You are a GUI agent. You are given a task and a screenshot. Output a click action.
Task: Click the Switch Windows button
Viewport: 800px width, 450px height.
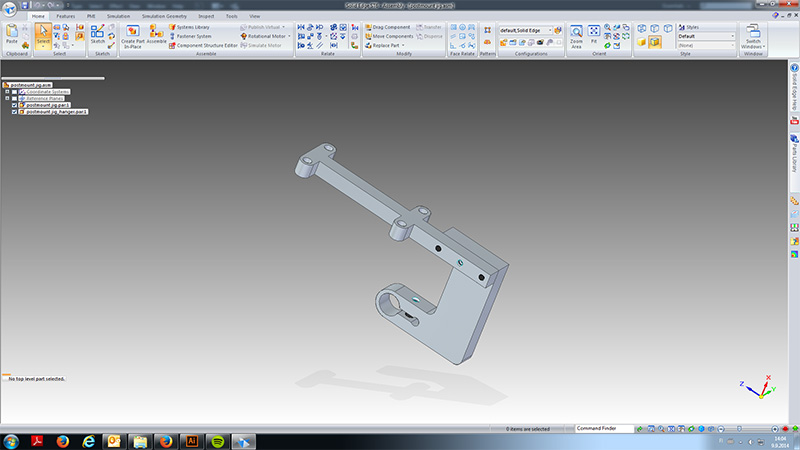pos(753,36)
